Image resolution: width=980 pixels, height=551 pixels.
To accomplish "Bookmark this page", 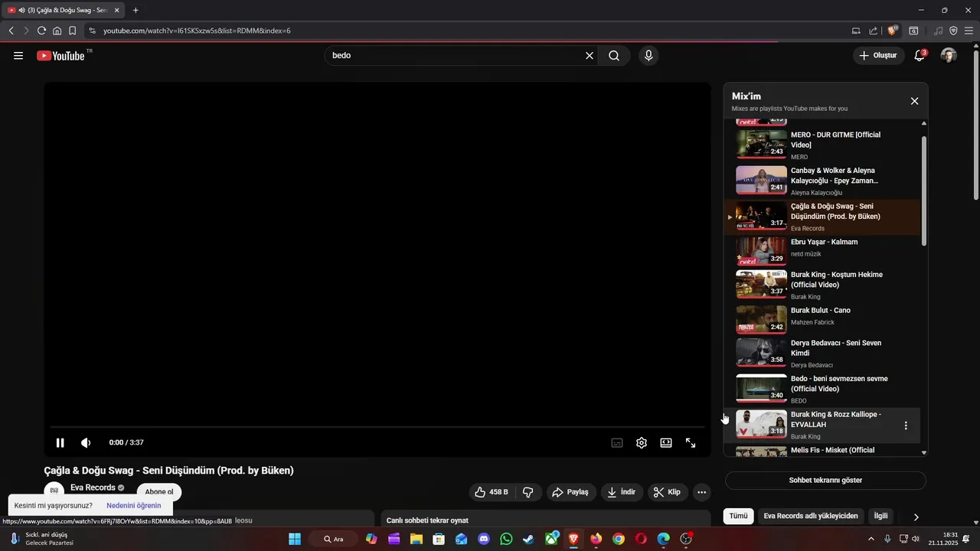I will 72,31.
